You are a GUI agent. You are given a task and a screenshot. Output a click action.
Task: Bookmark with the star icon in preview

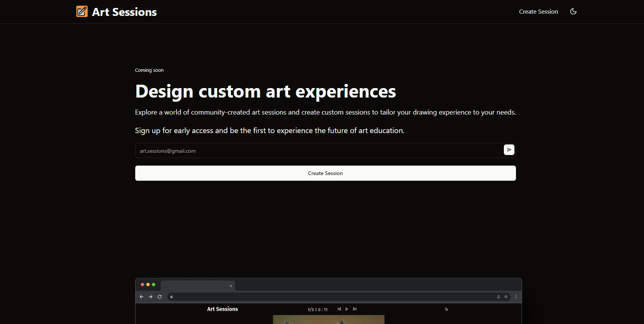506,297
